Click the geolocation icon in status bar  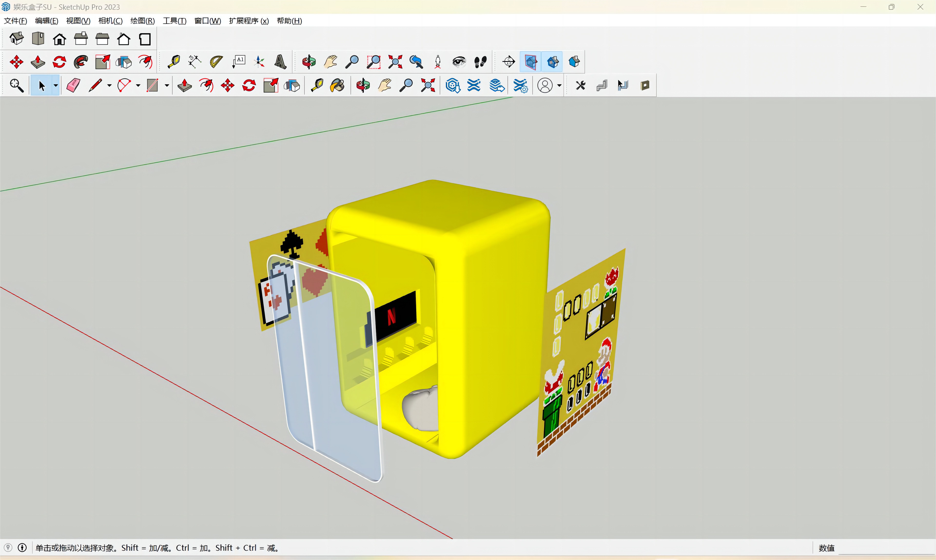8,548
